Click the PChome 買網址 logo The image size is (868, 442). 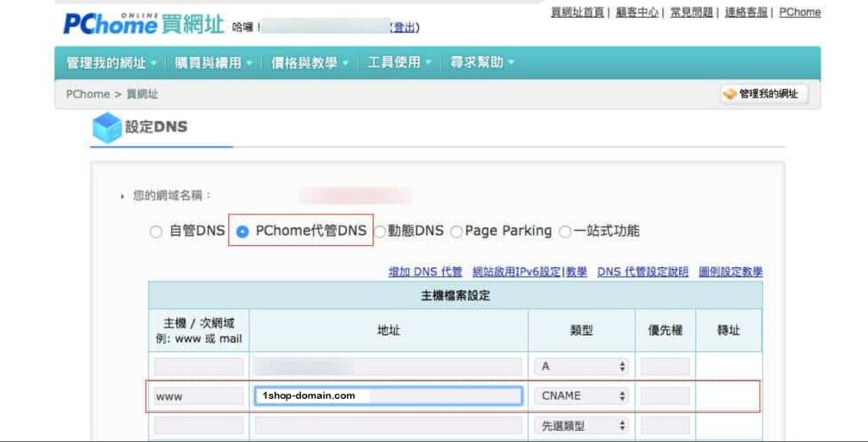pos(144,24)
